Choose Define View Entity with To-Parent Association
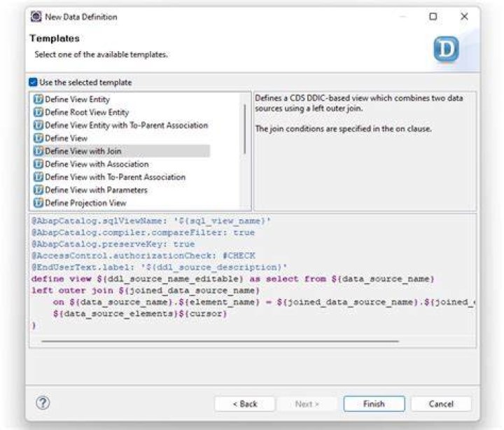The width and height of the screenshot is (504, 430). pos(126,125)
